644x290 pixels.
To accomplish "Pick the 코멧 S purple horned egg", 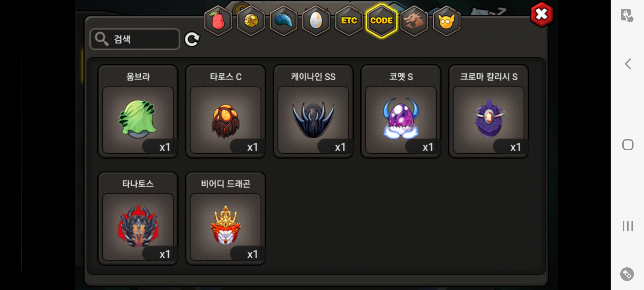I will pos(401,111).
